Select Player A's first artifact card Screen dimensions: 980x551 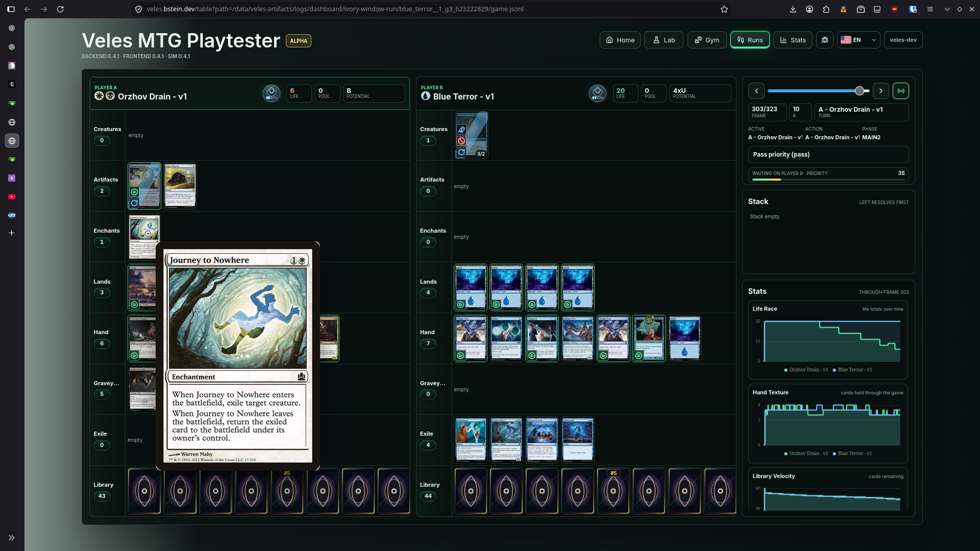pyautogui.click(x=144, y=186)
